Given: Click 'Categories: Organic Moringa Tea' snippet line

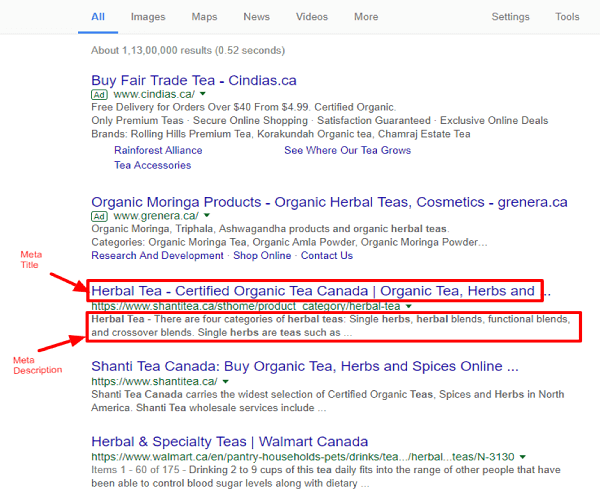Looking at the screenshot, I should click(x=289, y=242).
